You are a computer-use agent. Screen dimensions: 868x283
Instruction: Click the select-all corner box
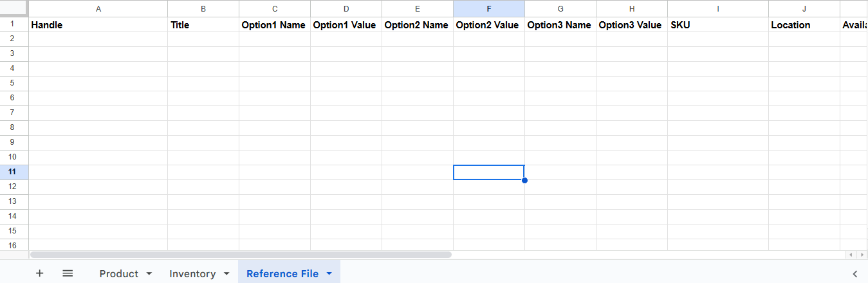coord(14,8)
